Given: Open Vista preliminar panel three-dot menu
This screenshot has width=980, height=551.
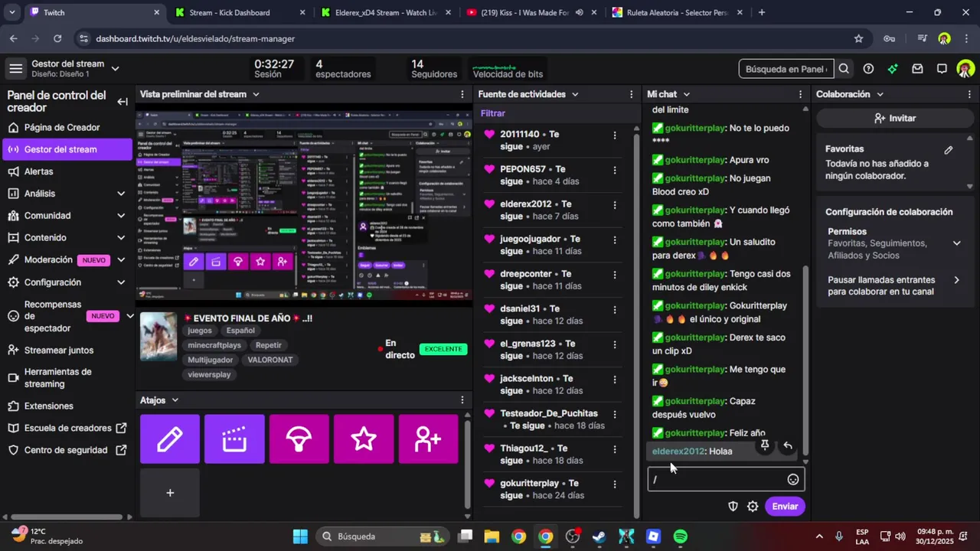Looking at the screenshot, I should click(x=462, y=94).
